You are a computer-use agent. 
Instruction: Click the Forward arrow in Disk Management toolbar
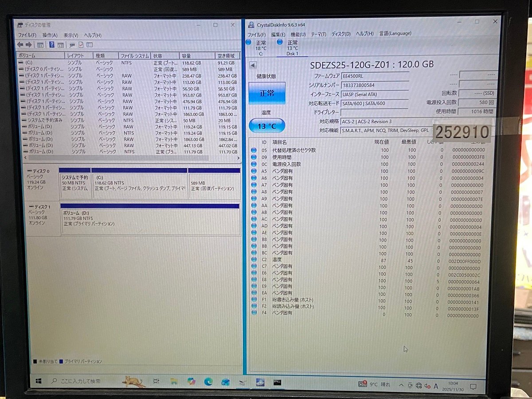(28, 45)
